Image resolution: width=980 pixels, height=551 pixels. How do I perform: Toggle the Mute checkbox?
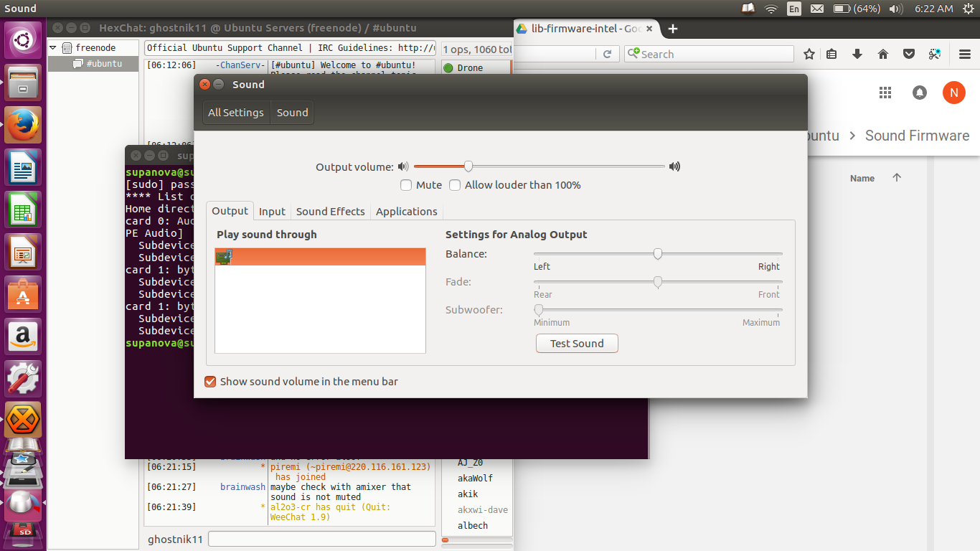pyautogui.click(x=406, y=185)
